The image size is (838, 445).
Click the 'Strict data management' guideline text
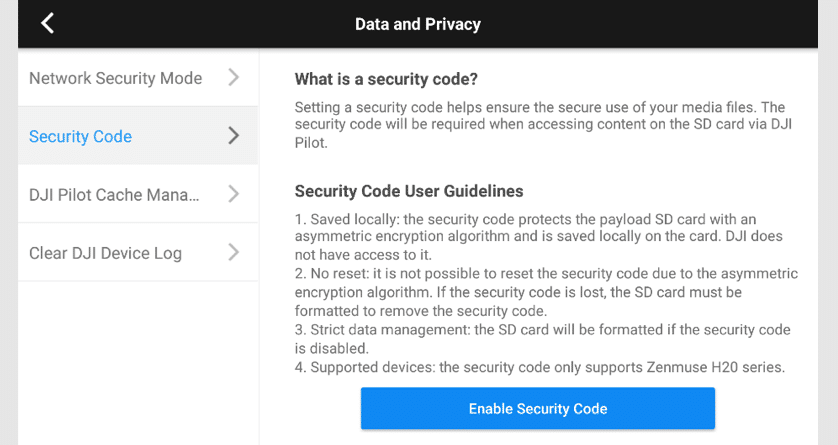(540, 338)
